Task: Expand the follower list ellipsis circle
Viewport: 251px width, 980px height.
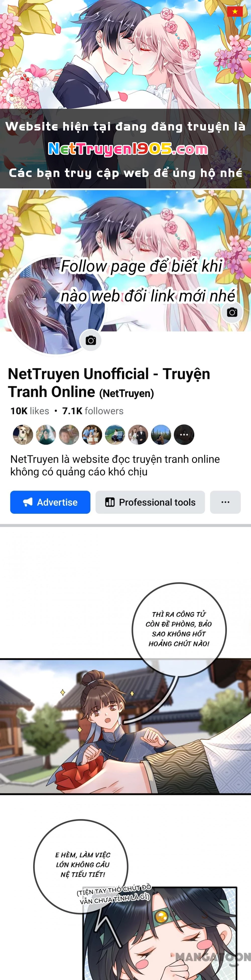Action: (184, 434)
